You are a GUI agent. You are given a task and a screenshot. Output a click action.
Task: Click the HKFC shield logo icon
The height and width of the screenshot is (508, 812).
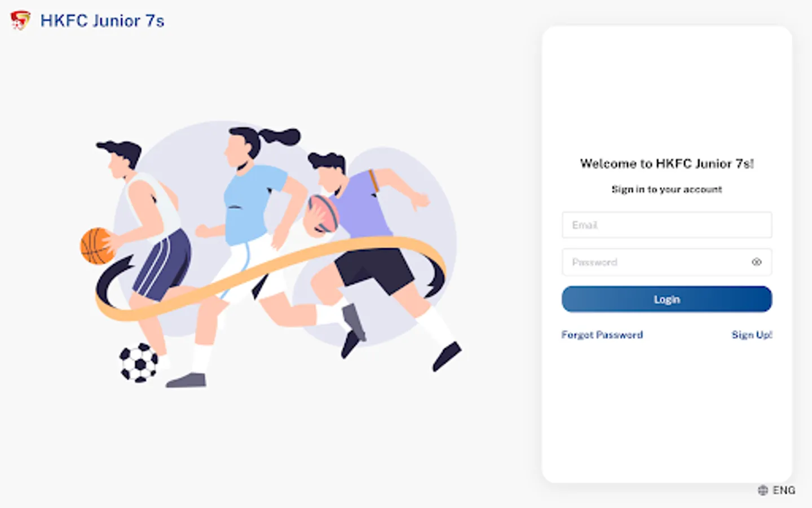tap(20, 21)
